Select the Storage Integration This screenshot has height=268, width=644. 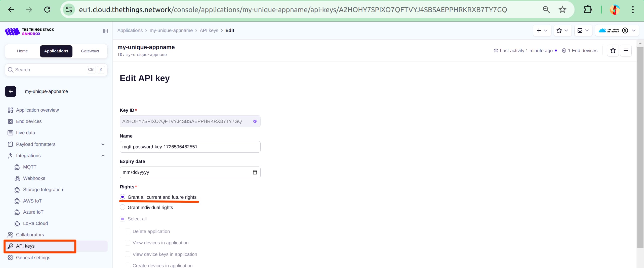pyautogui.click(x=43, y=189)
